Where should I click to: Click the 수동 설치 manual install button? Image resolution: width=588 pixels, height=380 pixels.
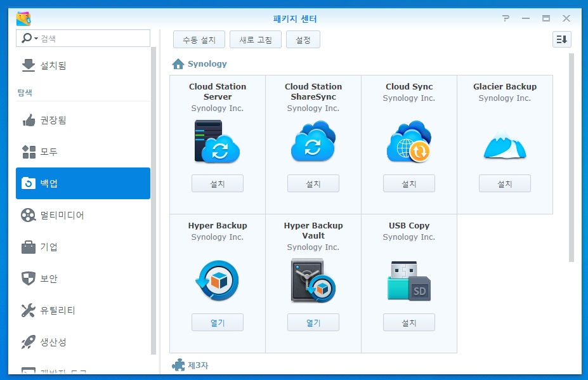pyautogui.click(x=199, y=39)
